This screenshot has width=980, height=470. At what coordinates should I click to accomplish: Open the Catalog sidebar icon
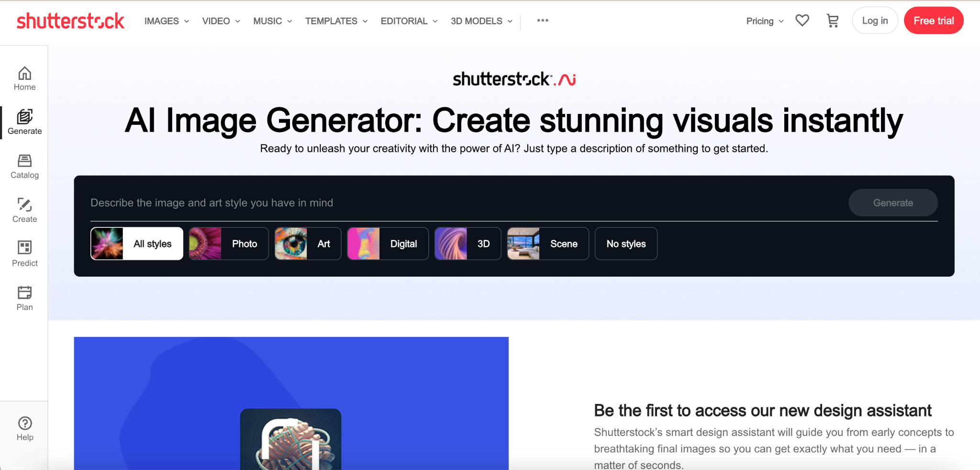24,167
